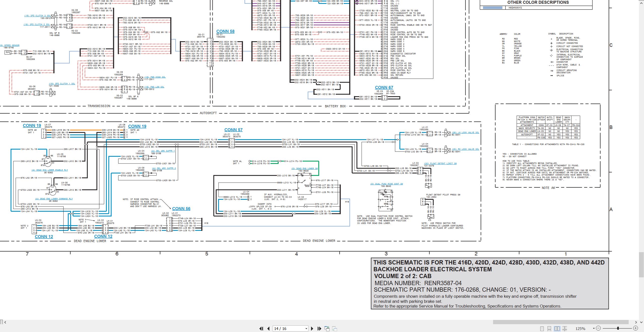Open CONN 12 link below LN-C3
644x332 pixels.
point(44,237)
